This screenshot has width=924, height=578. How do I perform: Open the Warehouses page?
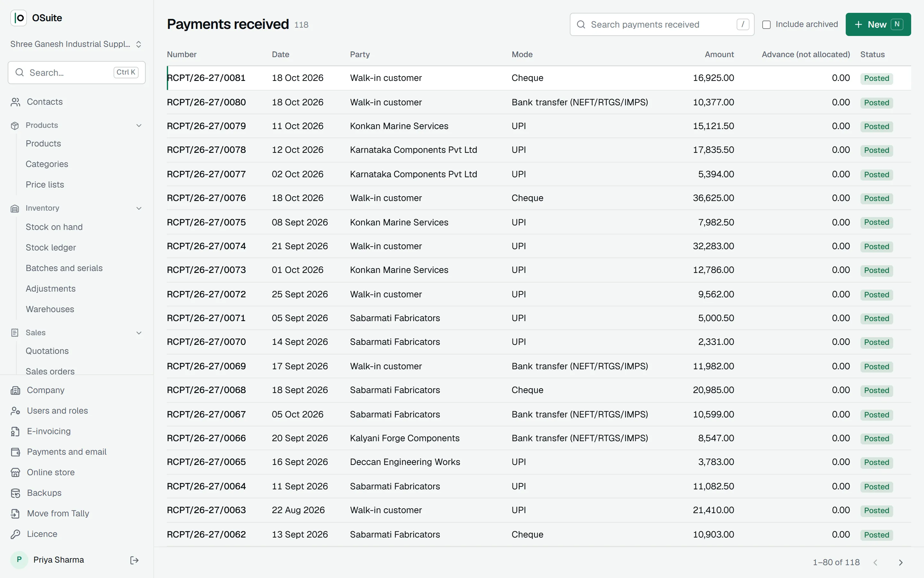50,309
